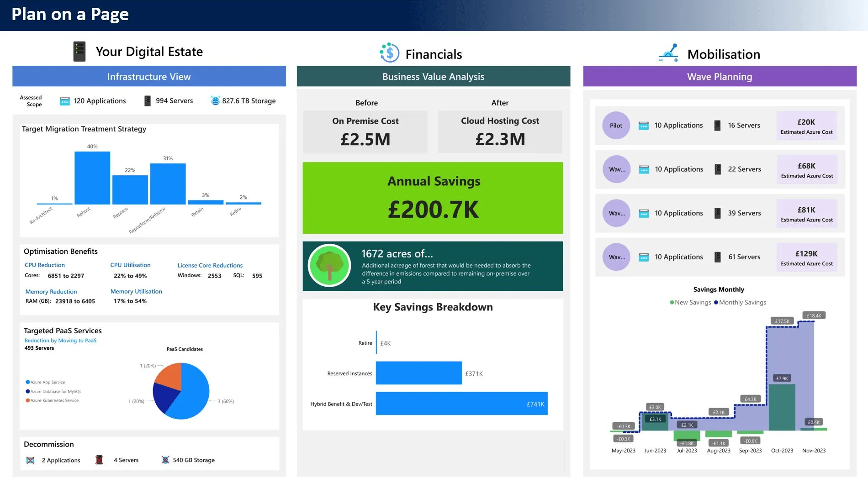Click the £17.5K data label on chart

tap(782, 321)
